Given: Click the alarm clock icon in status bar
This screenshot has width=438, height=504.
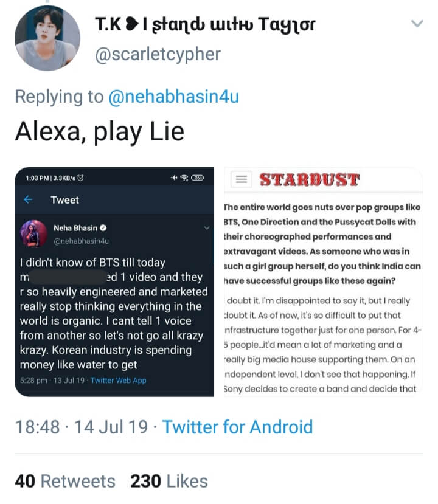Looking at the screenshot, I should [x=80, y=178].
